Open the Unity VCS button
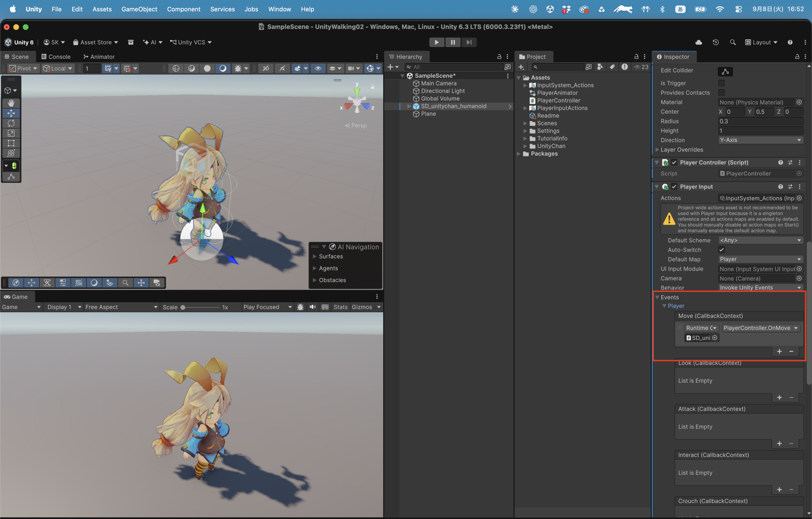Viewport: 812px width, 519px height. point(191,42)
